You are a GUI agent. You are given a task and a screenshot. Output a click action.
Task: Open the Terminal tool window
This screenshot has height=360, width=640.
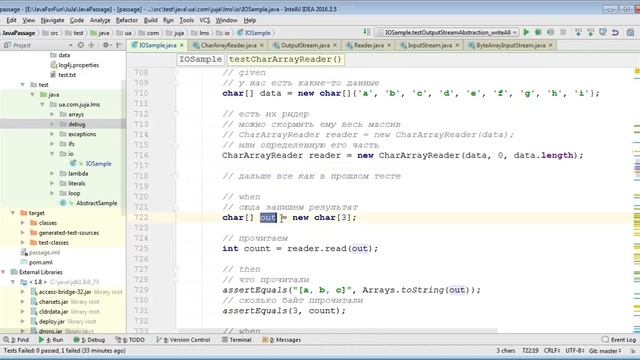237,340
